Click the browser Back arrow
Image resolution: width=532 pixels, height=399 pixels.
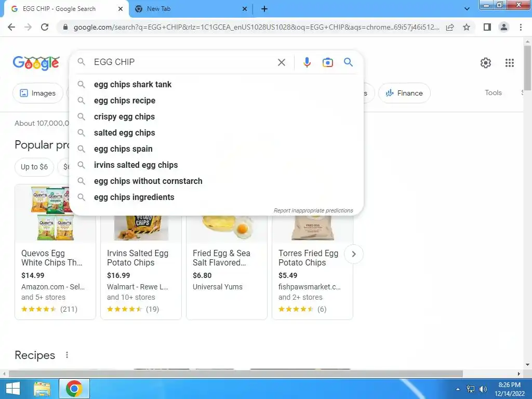coord(11,27)
